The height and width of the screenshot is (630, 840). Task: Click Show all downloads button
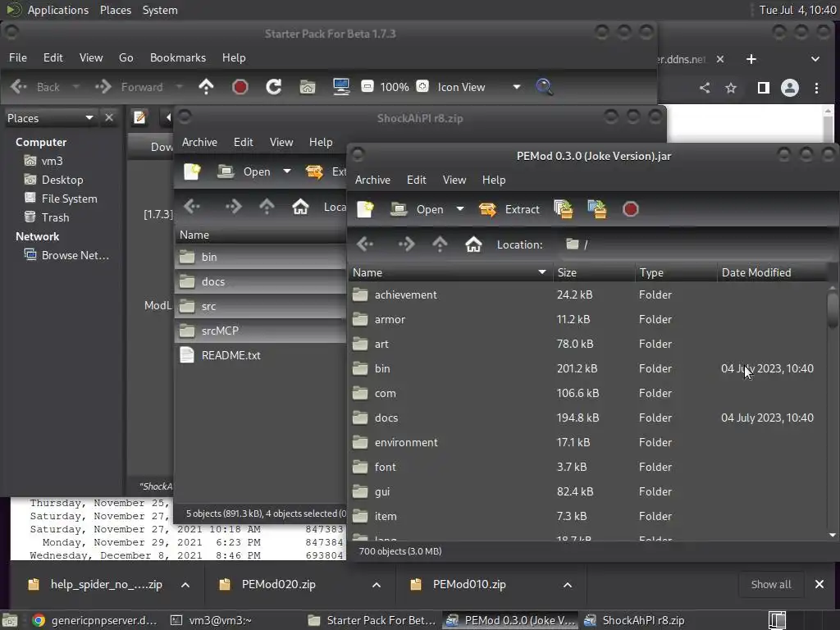coord(771,584)
